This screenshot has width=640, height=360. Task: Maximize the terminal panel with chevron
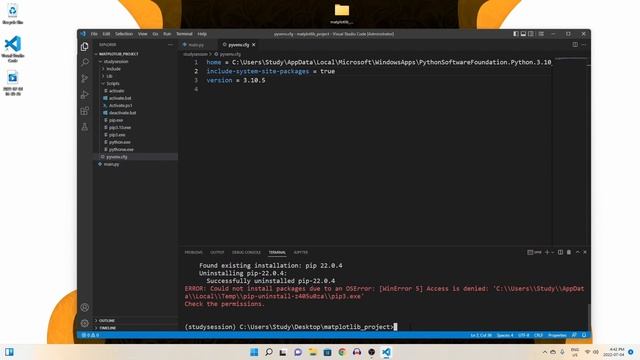[578, 252]
